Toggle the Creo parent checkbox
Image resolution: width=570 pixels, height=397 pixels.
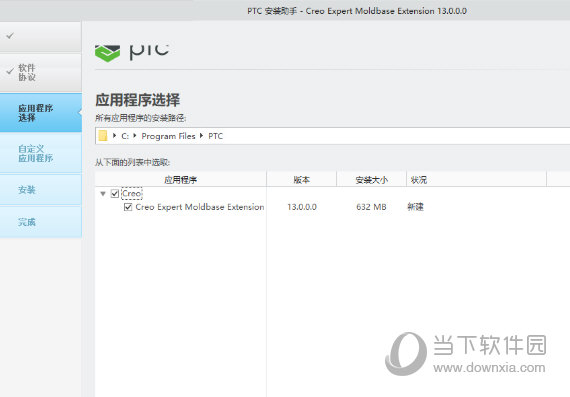115,193
